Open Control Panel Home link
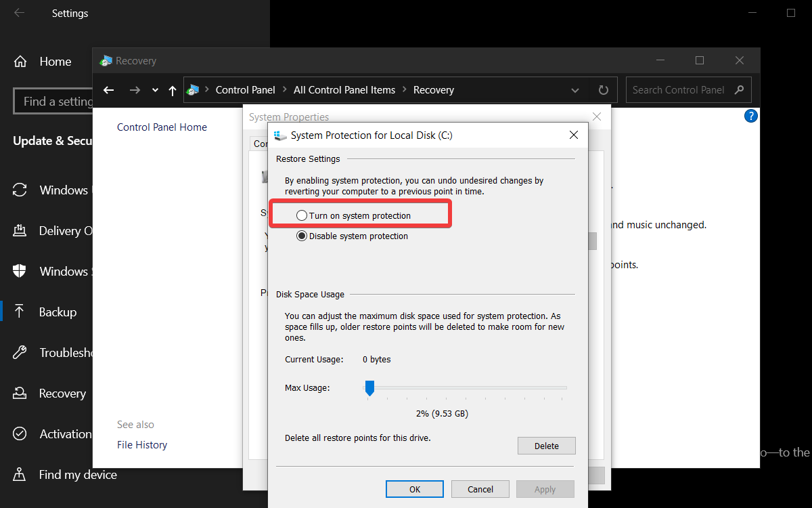This screenshot has width=812, height=508. (x=162, y=127)
